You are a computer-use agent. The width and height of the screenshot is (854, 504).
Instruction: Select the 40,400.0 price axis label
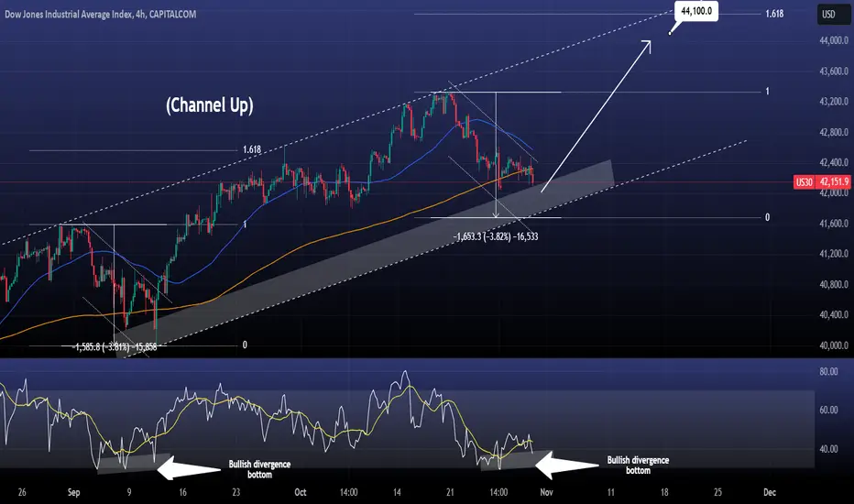click(834, 315)
